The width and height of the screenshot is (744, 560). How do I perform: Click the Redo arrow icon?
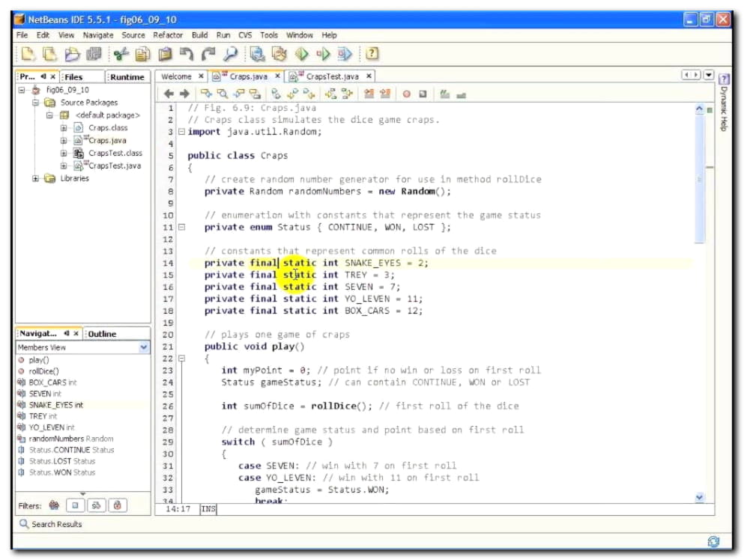[208, 54]
